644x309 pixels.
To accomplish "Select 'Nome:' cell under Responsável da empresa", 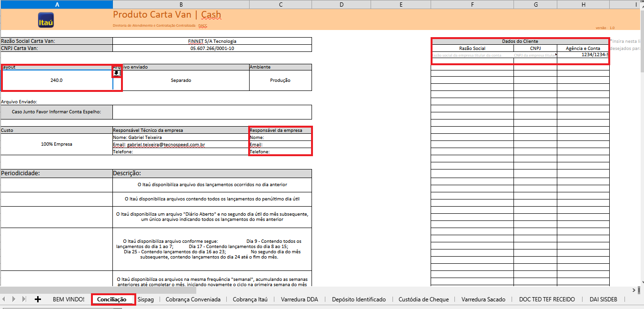I will [281, 137].
